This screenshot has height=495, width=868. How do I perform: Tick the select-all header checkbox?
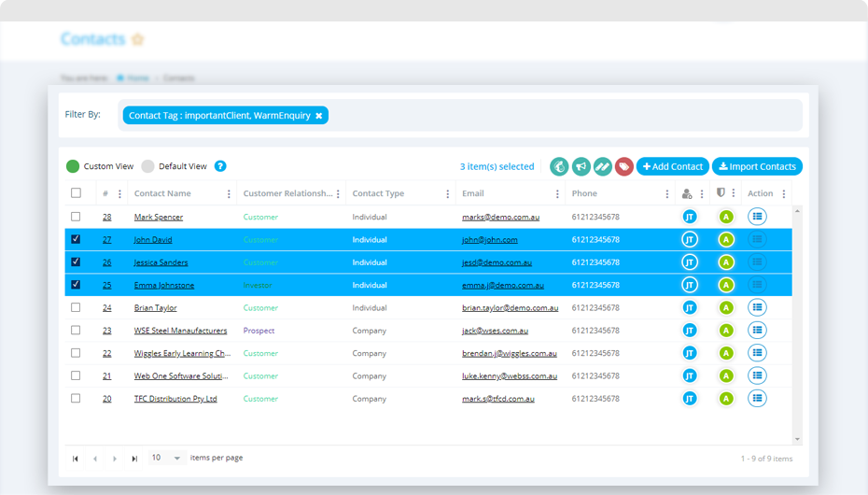(76, 192)
